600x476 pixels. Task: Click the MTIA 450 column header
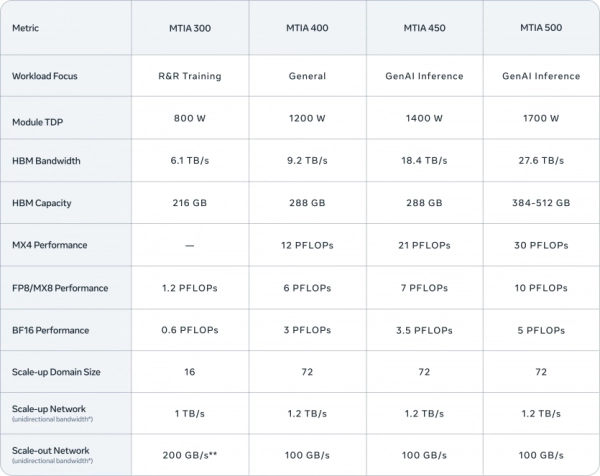pos(424,29)
